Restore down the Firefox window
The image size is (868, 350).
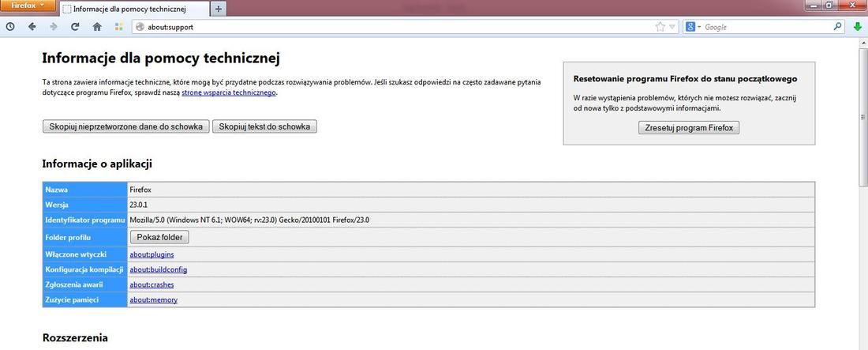click(x=829, y=5)
